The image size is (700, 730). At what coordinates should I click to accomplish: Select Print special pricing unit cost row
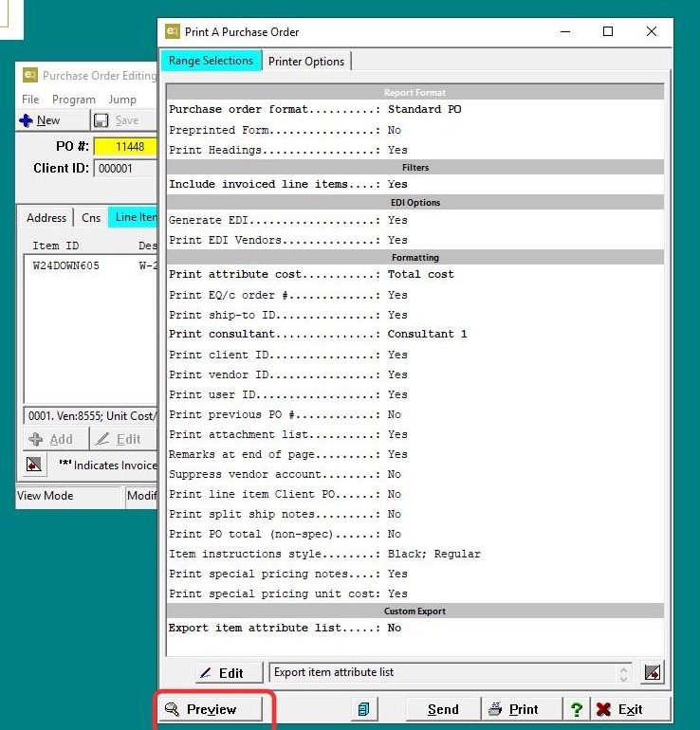pos(414,593)
